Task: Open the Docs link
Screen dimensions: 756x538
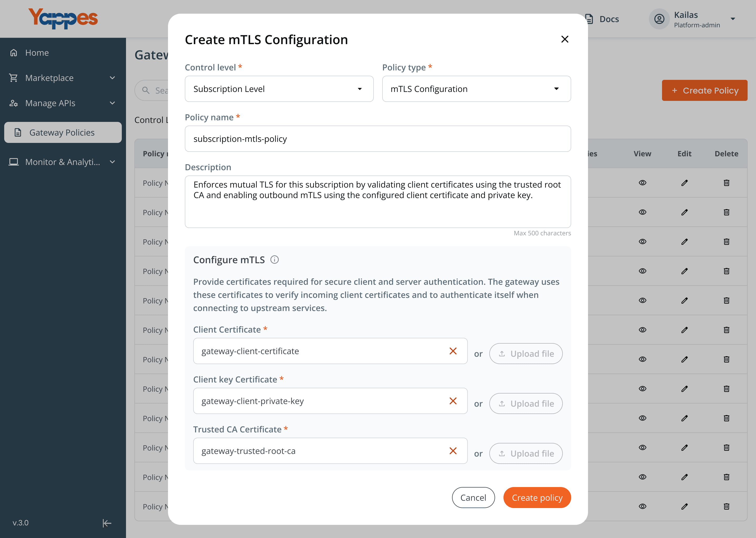Action: tap(609, 19)
